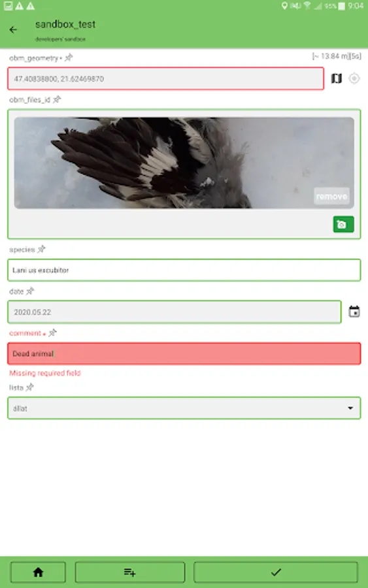
Task: Open the calendar date picker icon
Action: point(354,312)
